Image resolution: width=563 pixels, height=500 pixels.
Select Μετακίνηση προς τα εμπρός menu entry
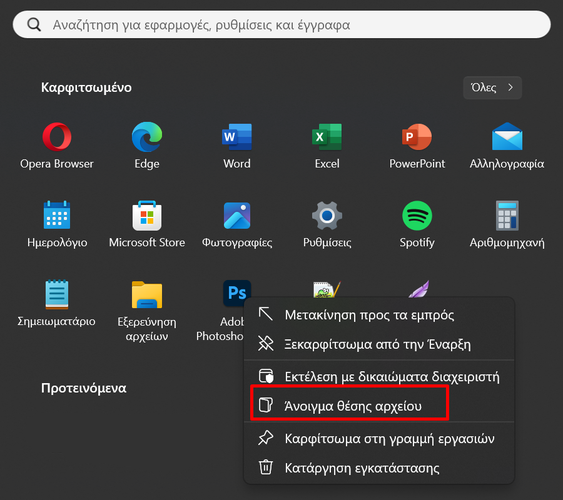tap(379, 315)
